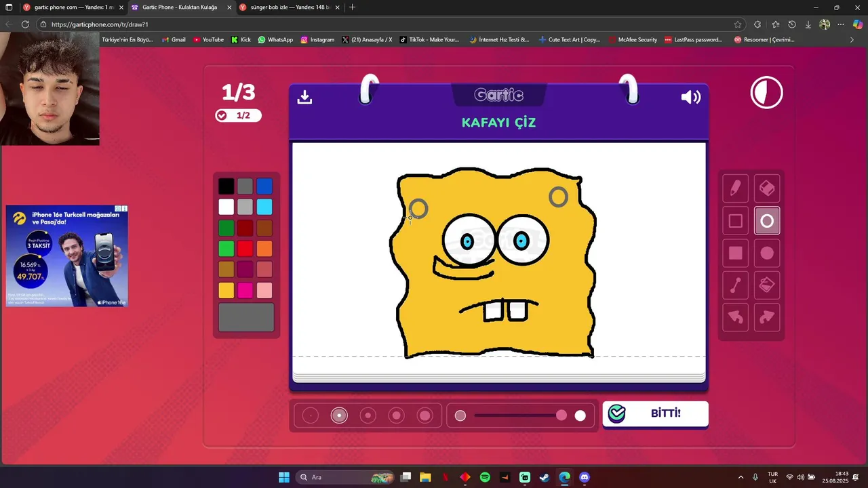Open the YouTube bookmark

coord(208,40)
